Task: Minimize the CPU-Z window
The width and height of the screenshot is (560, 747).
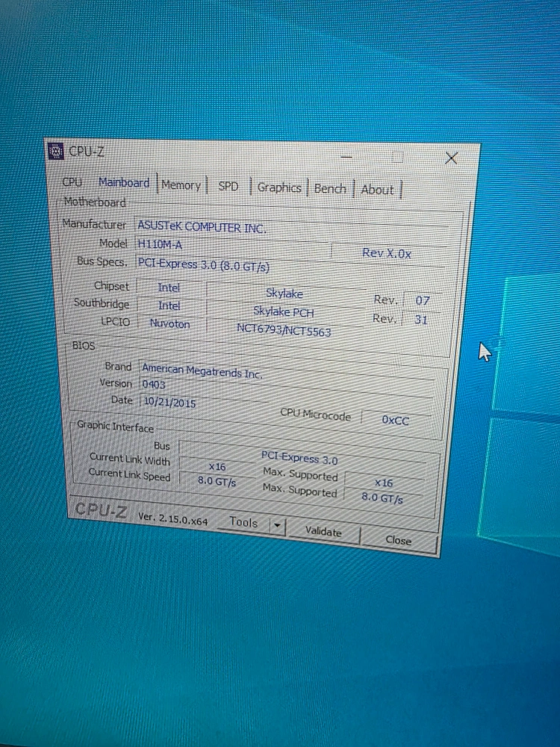Action: click(x=346, y=156)
